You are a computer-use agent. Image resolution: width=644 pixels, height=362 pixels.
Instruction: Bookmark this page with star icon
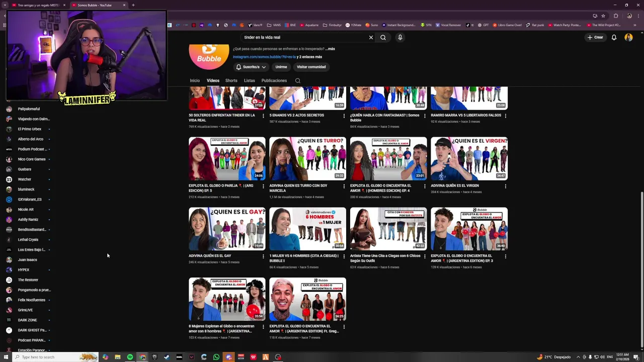coord(603,16)
